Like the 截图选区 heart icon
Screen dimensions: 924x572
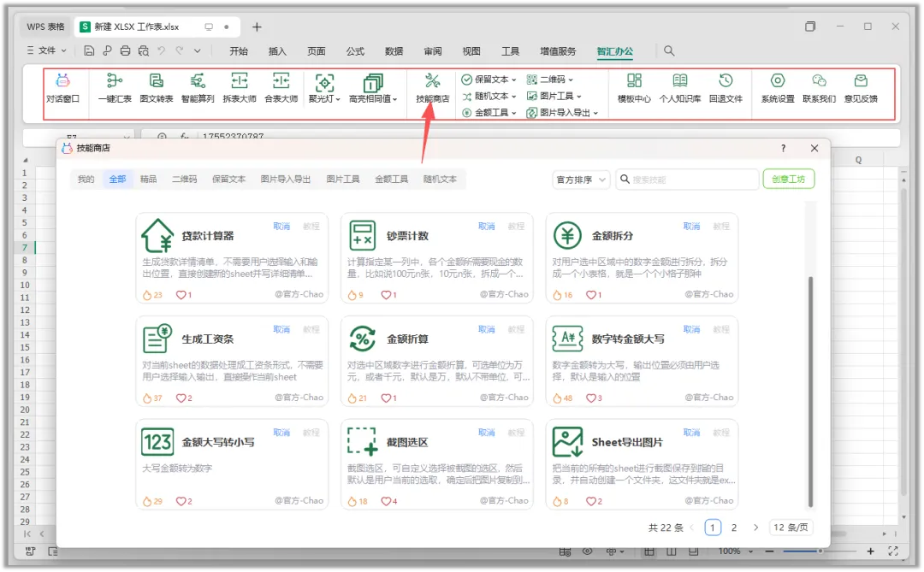point(386,501)
